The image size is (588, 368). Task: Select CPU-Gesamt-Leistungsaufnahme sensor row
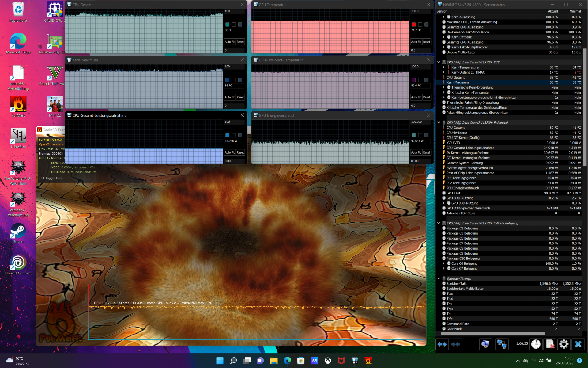coord(509,148)
